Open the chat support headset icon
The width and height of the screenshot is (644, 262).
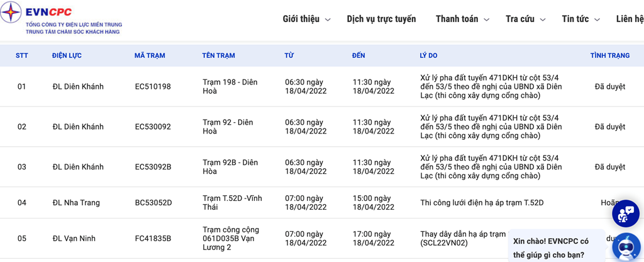626,214
